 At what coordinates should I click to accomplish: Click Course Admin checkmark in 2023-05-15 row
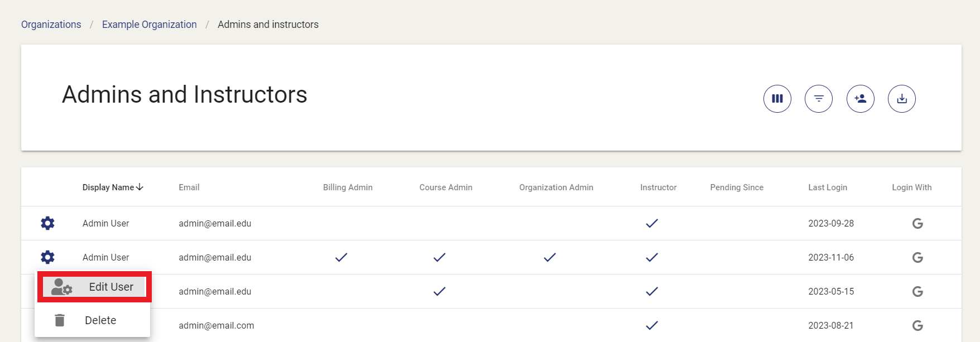(x=439, y=291)
